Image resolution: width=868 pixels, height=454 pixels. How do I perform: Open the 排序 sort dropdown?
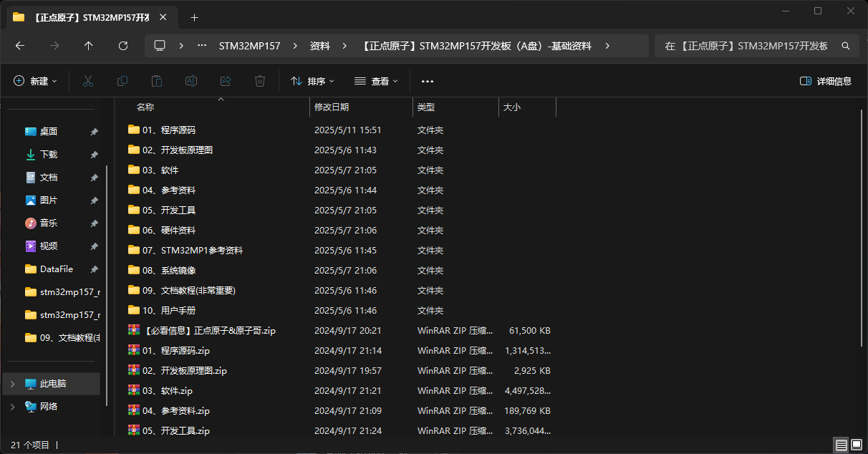[x=312, y=81]
